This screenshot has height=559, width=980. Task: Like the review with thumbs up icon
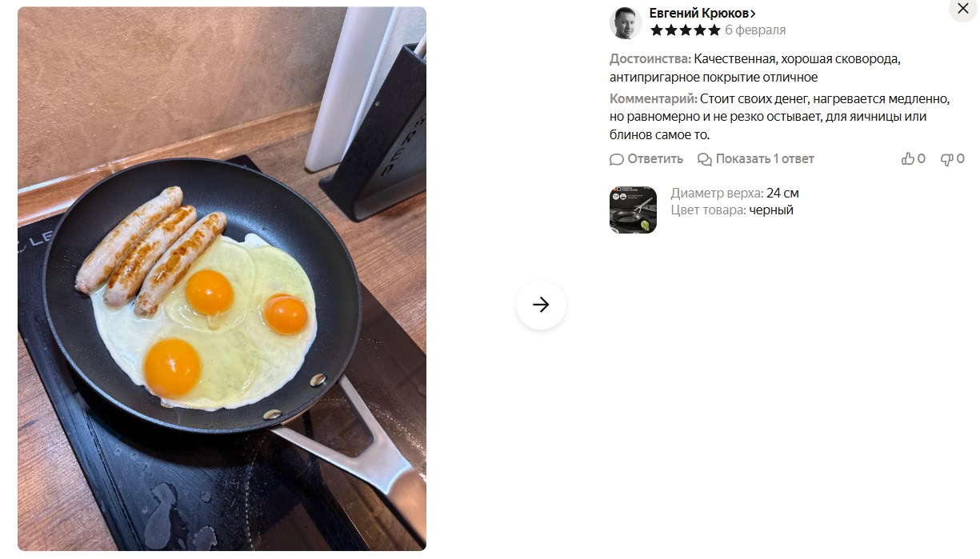click(x=908, y=159)
